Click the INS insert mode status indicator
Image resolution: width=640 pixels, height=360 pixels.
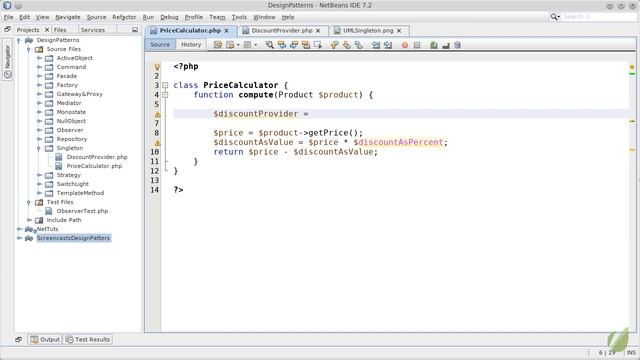pyautogui.click(x=631, y=353)
